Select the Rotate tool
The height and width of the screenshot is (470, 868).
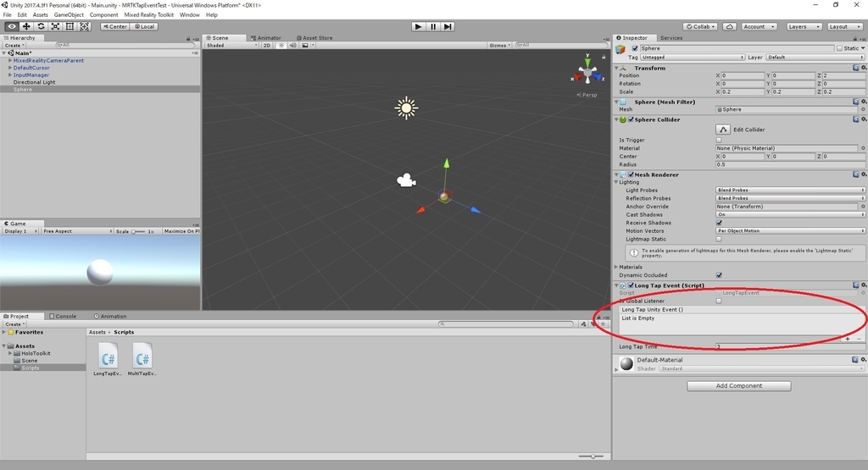pos(41,26)
